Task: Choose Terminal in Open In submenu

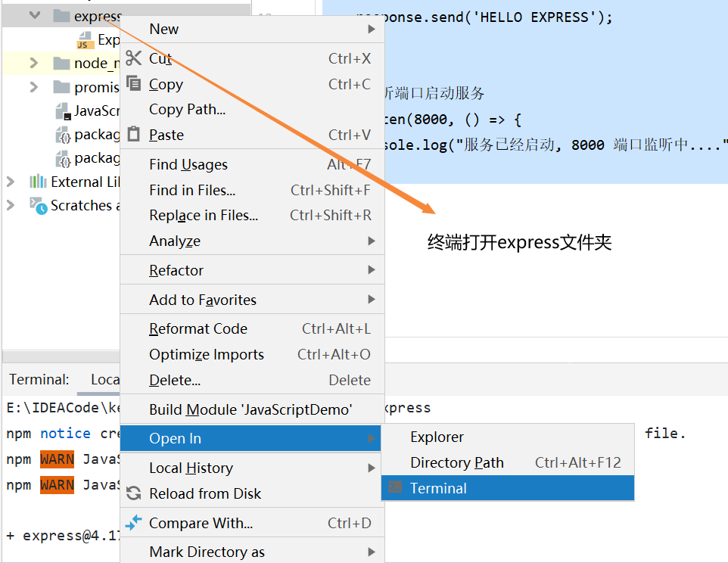Action: pyautogui.click(x=508, y=488)
